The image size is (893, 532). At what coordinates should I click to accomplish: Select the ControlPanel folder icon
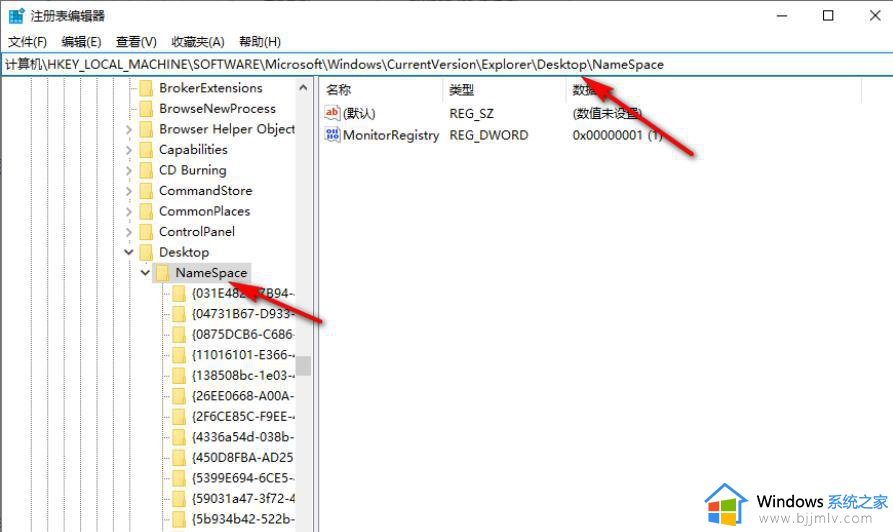point(146,232)
